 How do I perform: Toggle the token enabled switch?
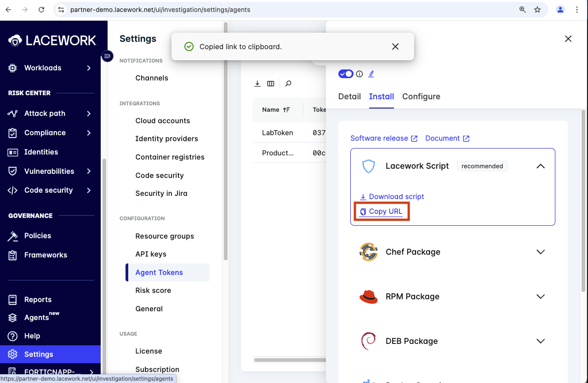click(346, 74)
